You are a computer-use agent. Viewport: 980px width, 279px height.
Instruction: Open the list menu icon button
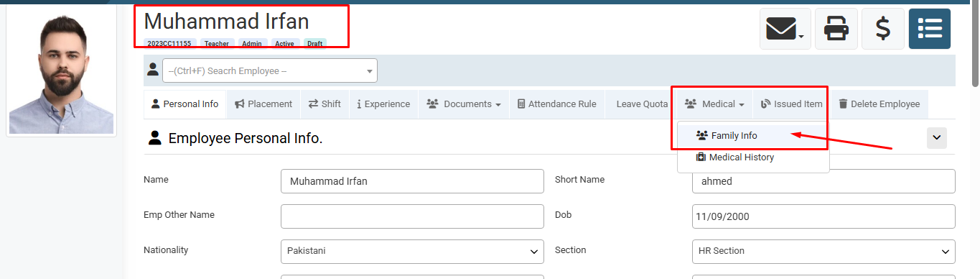(930, 29)
